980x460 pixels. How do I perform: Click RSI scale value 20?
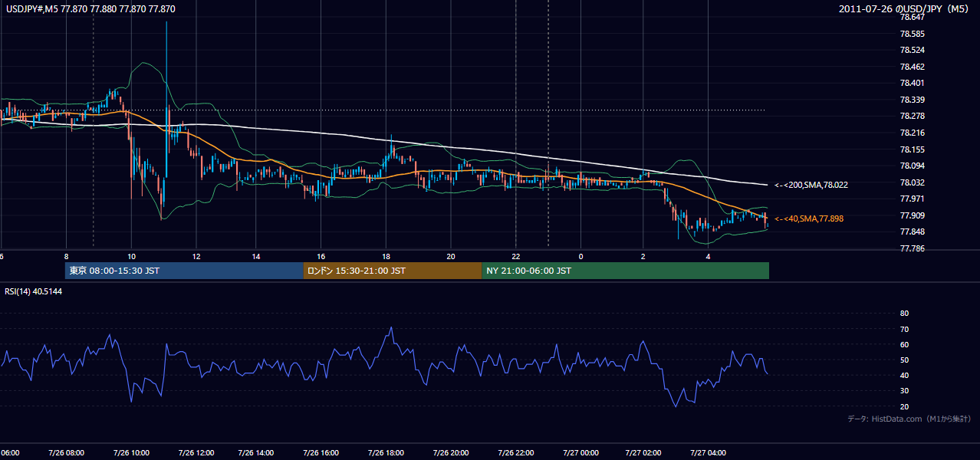click(904, 406)
